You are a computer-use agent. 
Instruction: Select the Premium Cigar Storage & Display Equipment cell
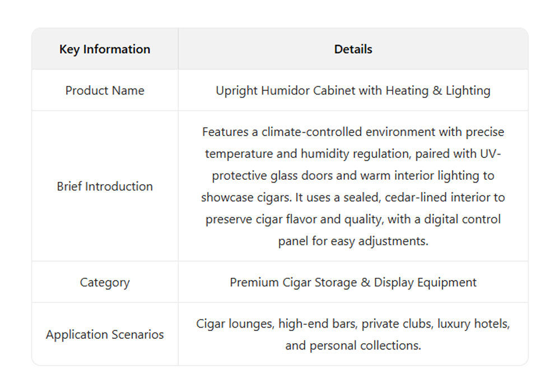click(353, 282)
